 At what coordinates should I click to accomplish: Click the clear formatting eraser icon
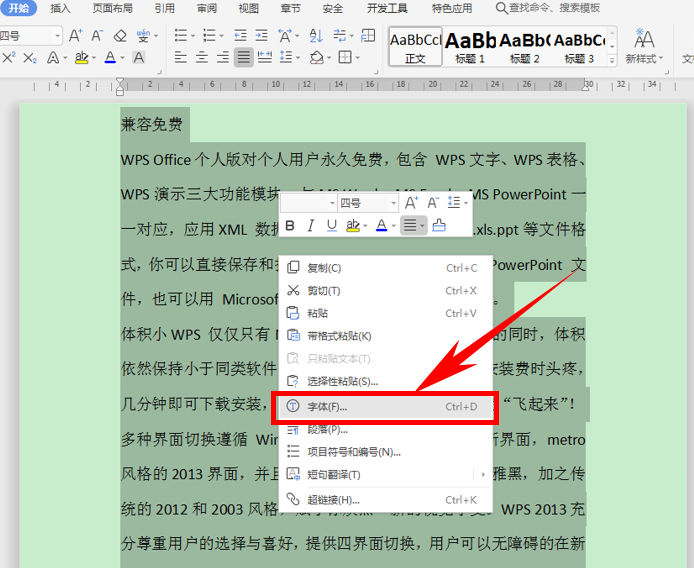(120, 35)
